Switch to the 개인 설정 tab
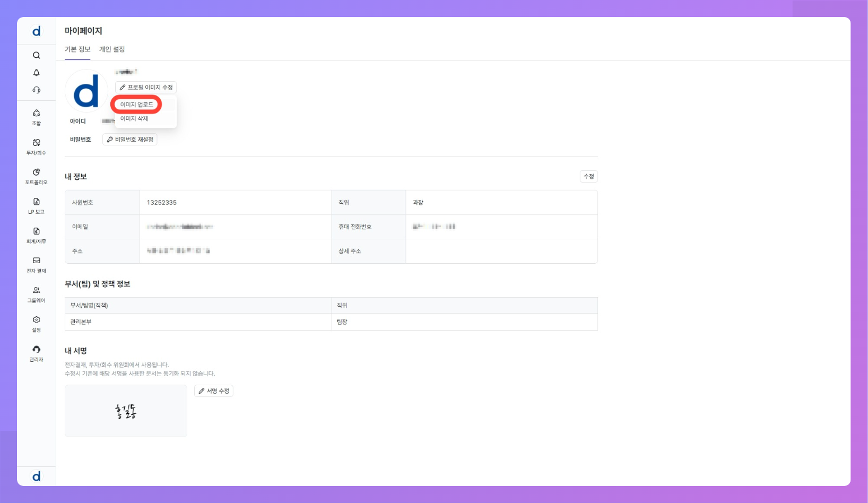868x503 pixels. tap(112, 49)
